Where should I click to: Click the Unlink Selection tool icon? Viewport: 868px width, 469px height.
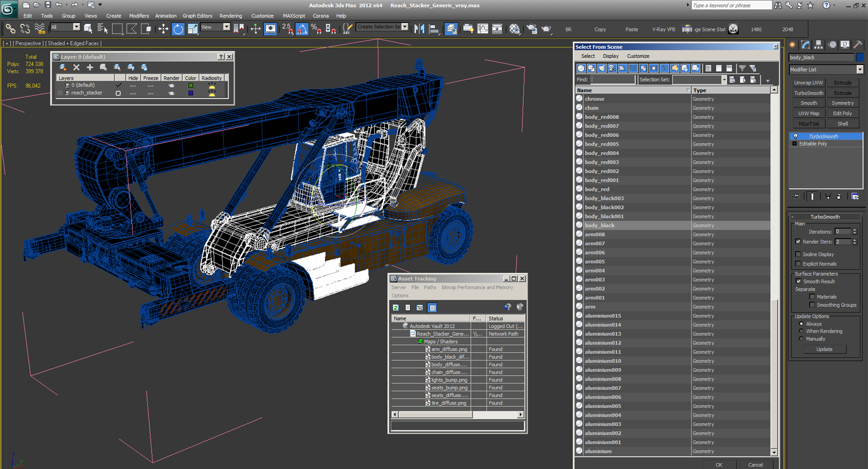25,28
